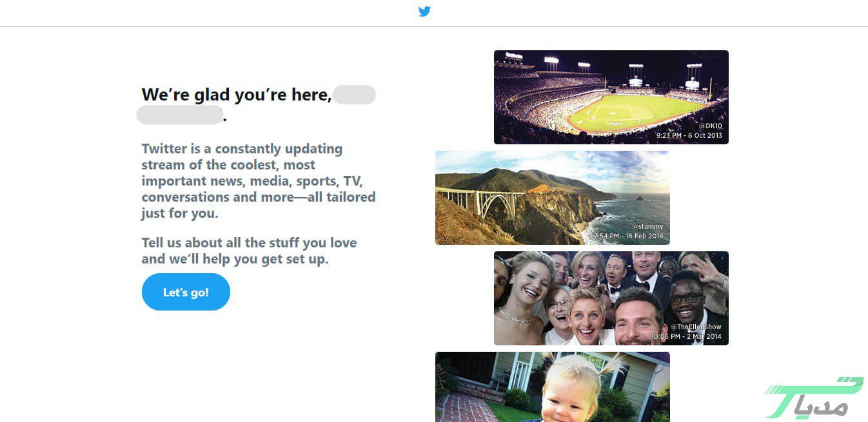Click the blurred name after "here,"
The image size is (868, 422).
point(354,95)
